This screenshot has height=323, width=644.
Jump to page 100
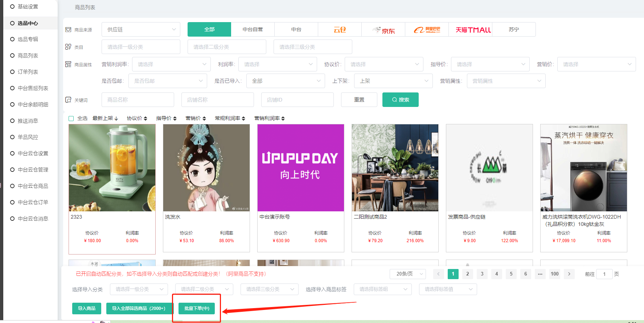tap(555, 274)
